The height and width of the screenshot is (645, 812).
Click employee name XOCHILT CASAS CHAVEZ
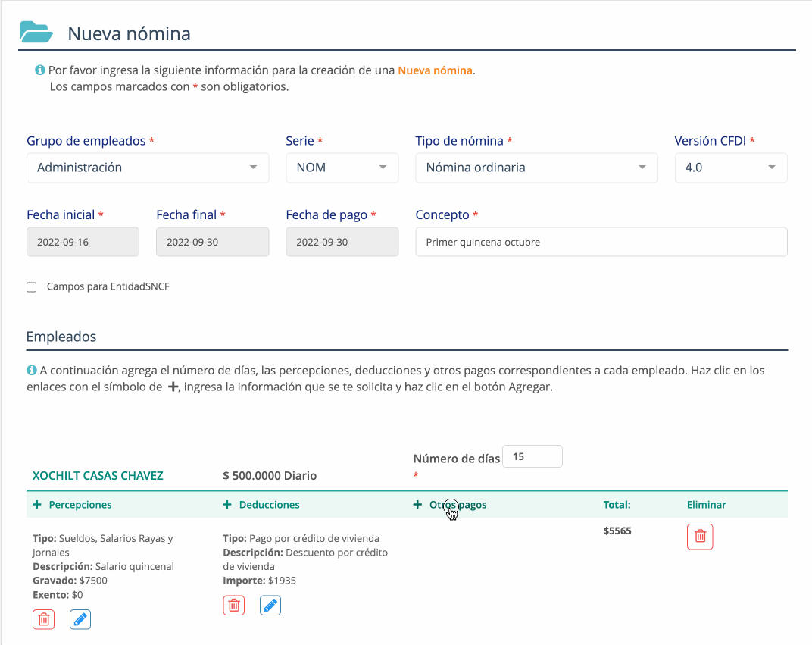98,475
